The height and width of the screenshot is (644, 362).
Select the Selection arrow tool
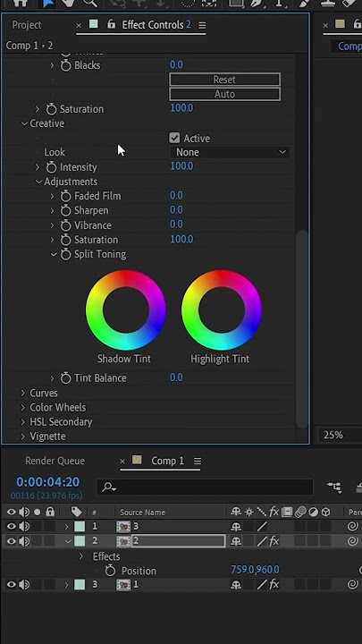coord(47,4)
